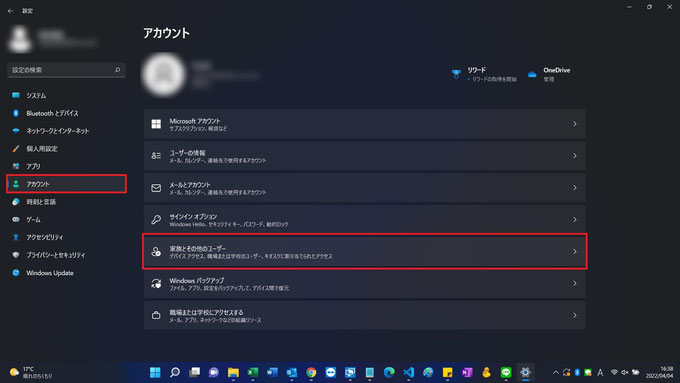
Task: Click the 設定の検索 search field
Action: 66,70
